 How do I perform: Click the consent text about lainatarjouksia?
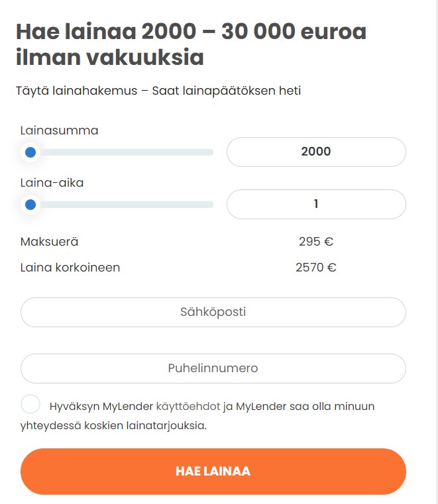pos(197,416)
